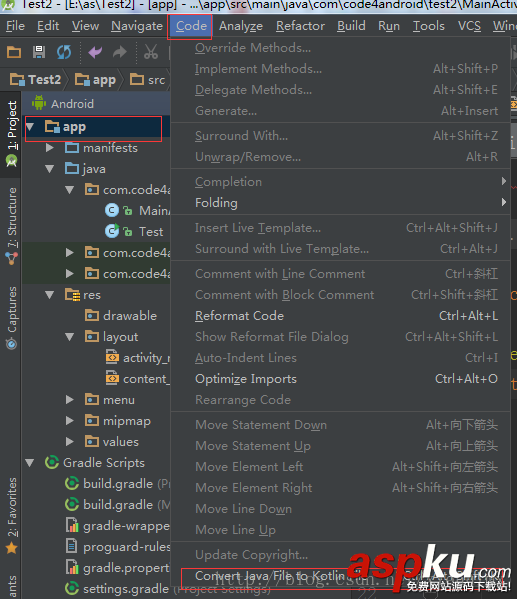Click the MainActivity class icon
Viewport: 517px width, 599px height.
pyautogui.click(x=112, y=210)
